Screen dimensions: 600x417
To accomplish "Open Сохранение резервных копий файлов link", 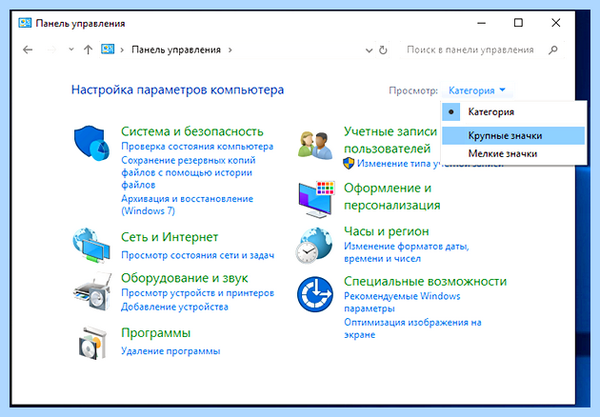I will (x=188, y=173).
